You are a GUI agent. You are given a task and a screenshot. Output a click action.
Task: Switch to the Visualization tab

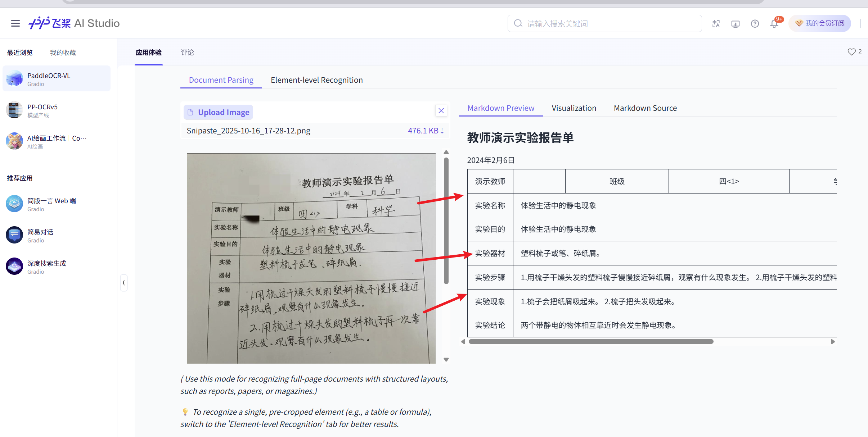(574, 108)
